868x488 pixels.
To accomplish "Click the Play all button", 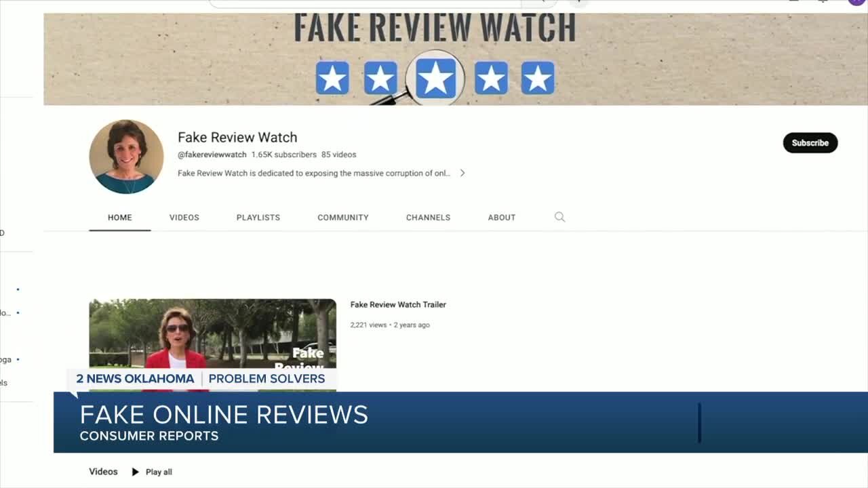I will pyautogui.click(x=152, y=472).
